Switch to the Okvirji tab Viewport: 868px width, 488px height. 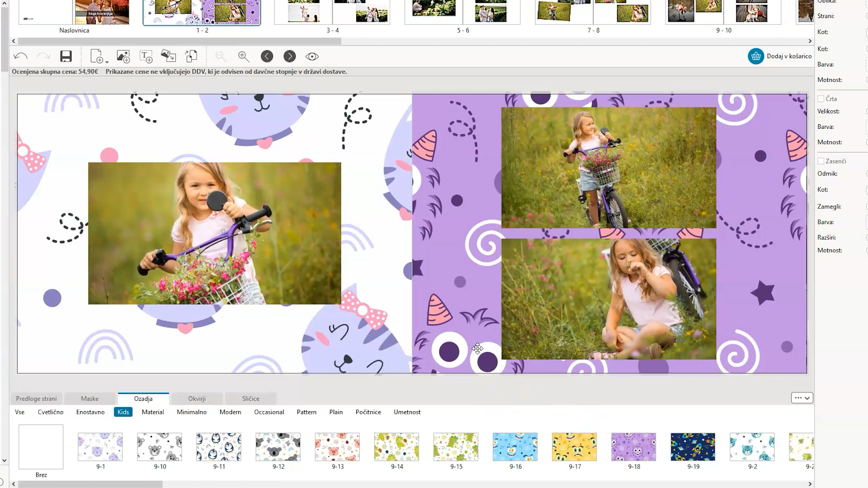coord(197,399)
